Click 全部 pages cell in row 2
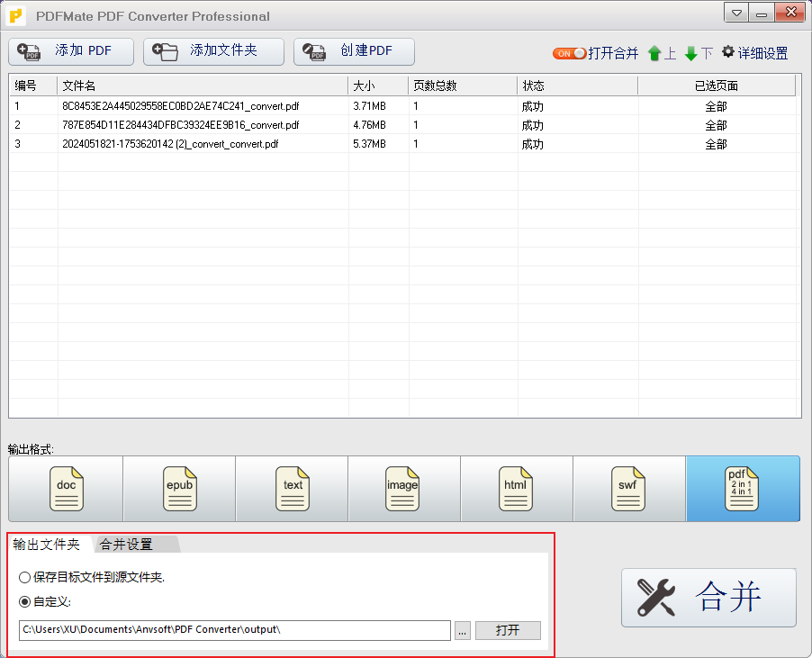This screenshot has height=658, width=812. point(717,125)
